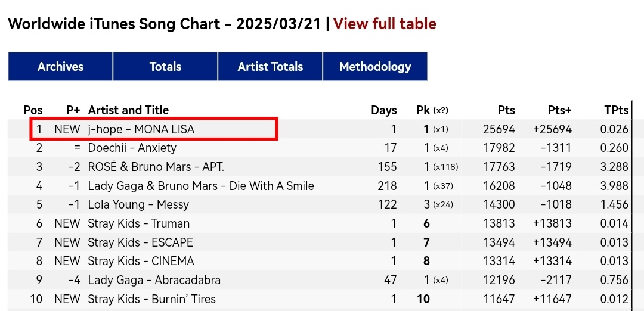Screen dimensions: 644x311
Task: Click the P+ column header
Action: point(73,110)
